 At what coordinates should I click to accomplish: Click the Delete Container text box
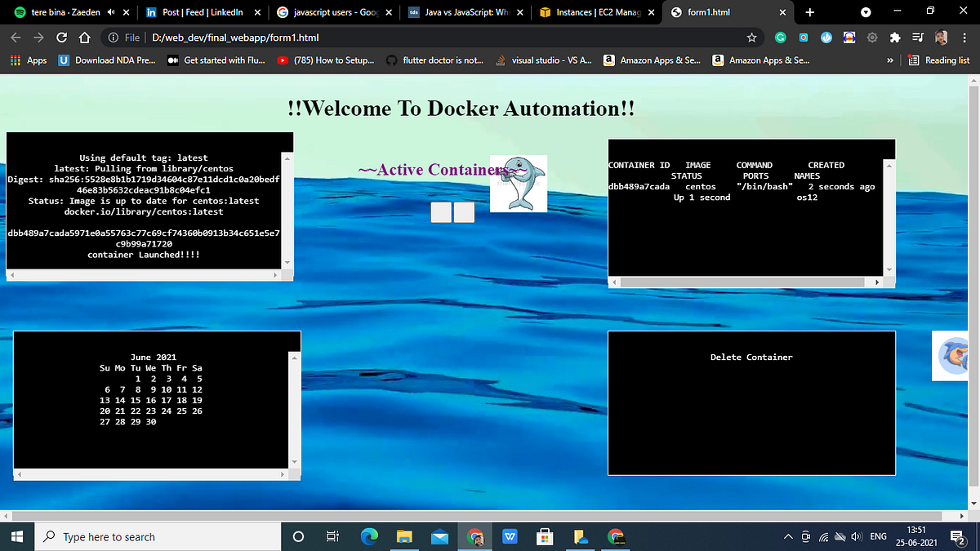click(x=751, y=402)
